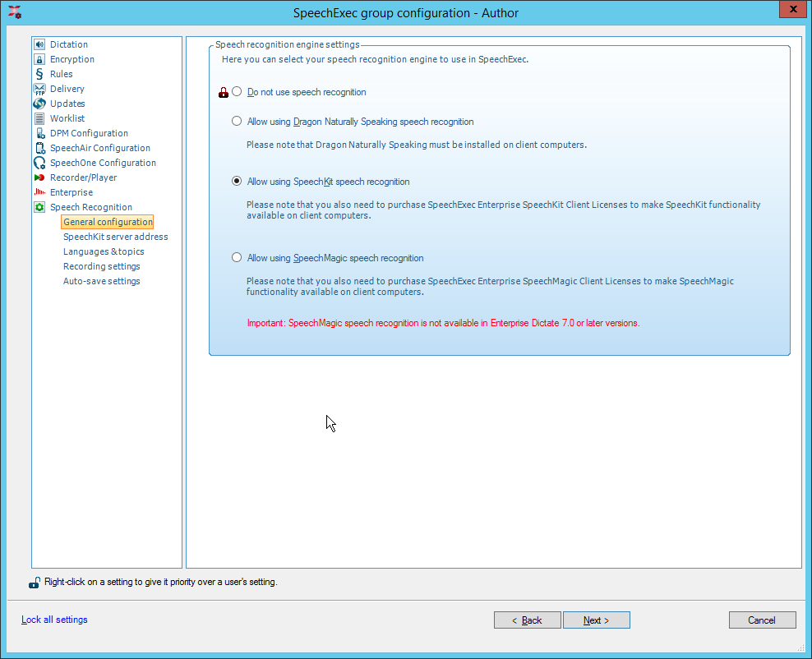This screenshot has width=812, height=659.
Task: Click the Encryption padlock icon
Action: (39, 59)
